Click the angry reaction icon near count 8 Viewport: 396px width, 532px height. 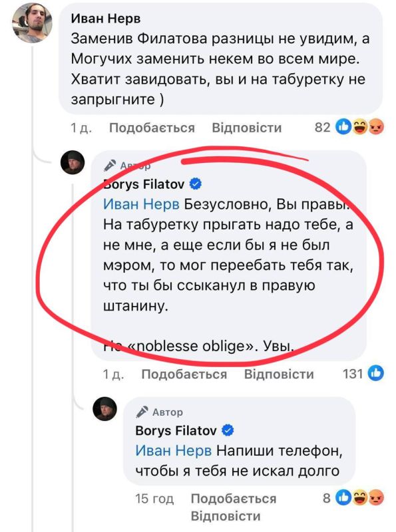pos(376,497)
